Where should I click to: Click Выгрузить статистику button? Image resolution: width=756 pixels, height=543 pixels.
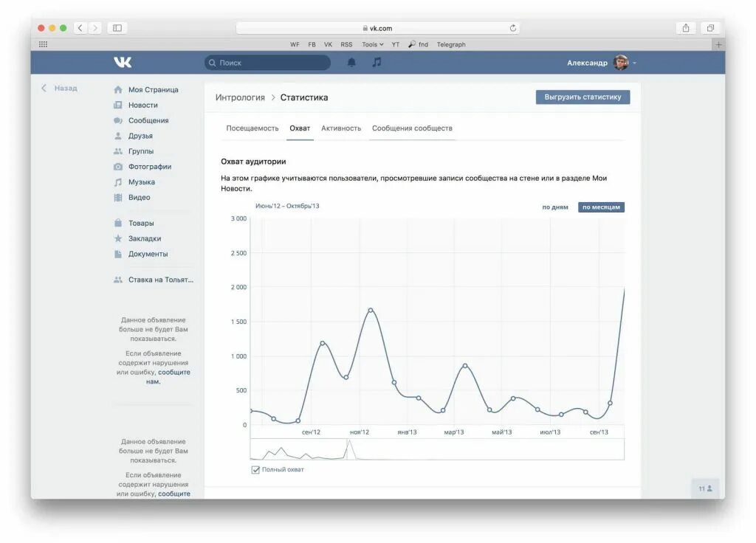pos(583,97)
